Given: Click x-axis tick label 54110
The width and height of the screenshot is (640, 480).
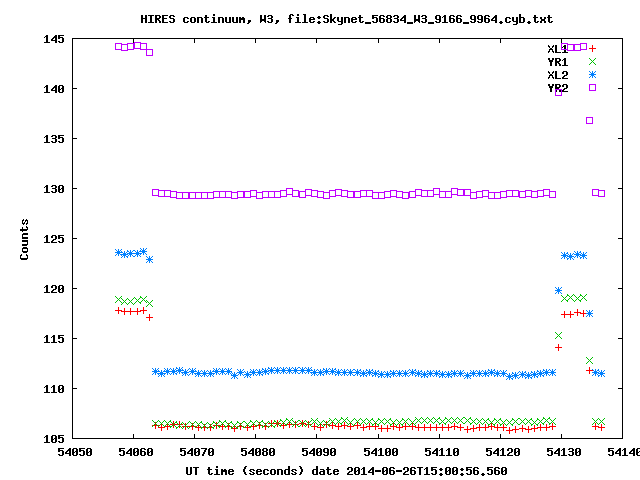Looking at the screenshot, I should coord(442,452).
